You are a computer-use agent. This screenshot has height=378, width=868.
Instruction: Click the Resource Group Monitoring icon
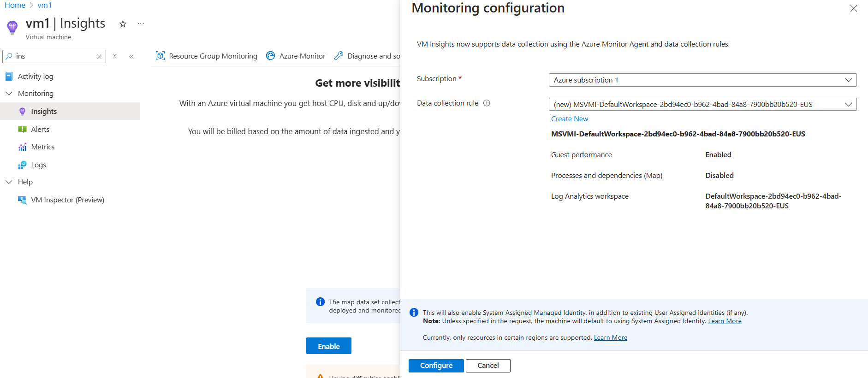160,56
